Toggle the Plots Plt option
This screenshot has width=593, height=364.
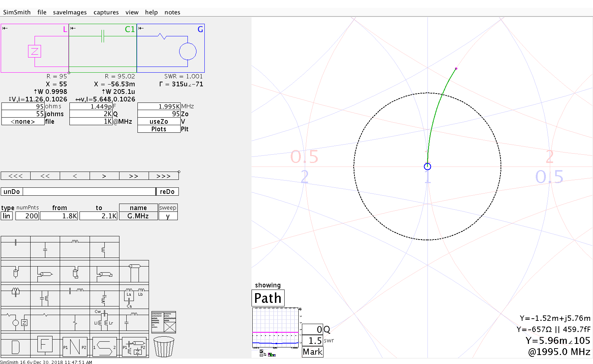[x=159, y=129]
